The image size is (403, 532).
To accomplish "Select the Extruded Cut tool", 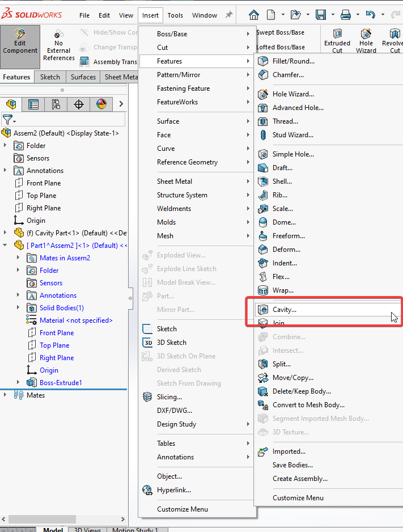I will [x=337, y=41].
